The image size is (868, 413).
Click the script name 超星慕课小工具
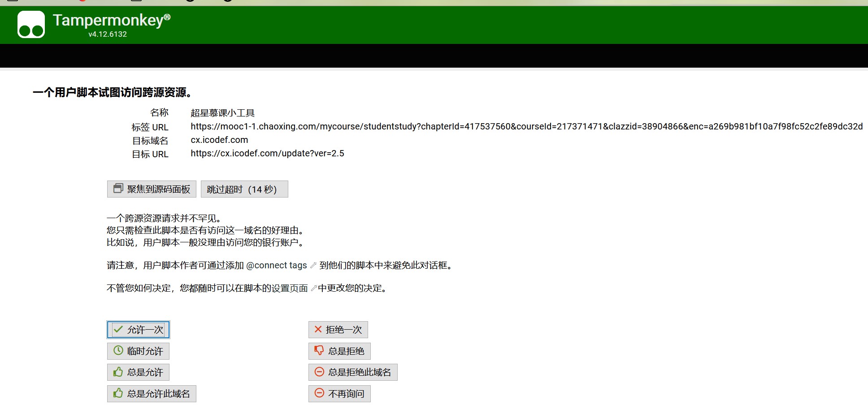pyautogui.click(x=222, y=113)
